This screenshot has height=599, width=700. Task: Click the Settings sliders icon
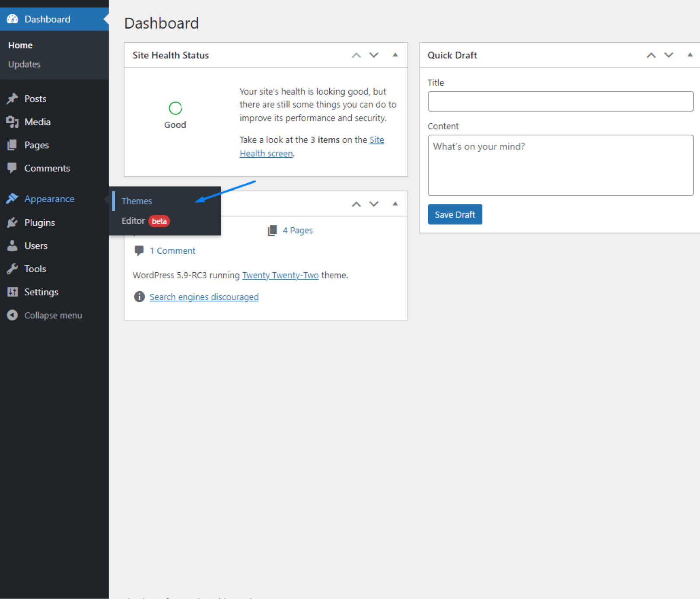[x=13, y=292]
